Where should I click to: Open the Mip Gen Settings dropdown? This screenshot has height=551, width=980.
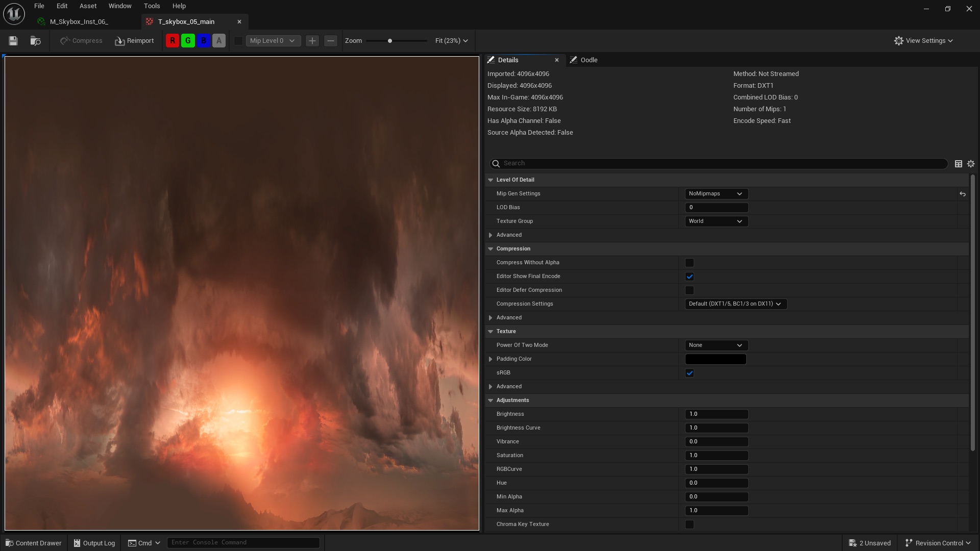[x=716, y=194]
